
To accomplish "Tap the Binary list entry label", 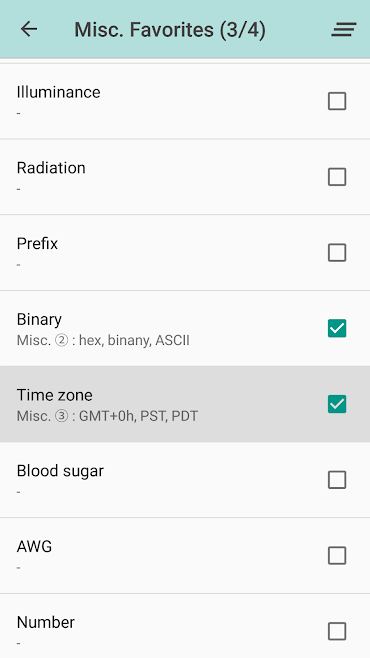I will click(39, 319).
